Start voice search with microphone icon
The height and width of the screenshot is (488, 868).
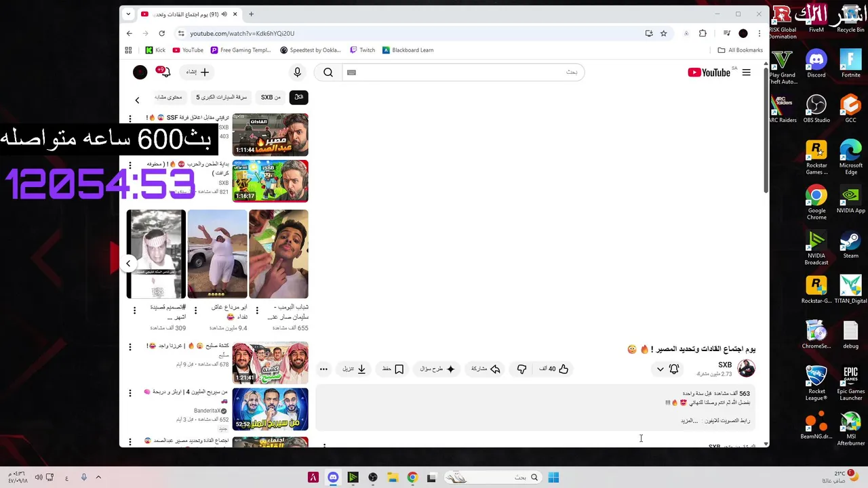297,72
